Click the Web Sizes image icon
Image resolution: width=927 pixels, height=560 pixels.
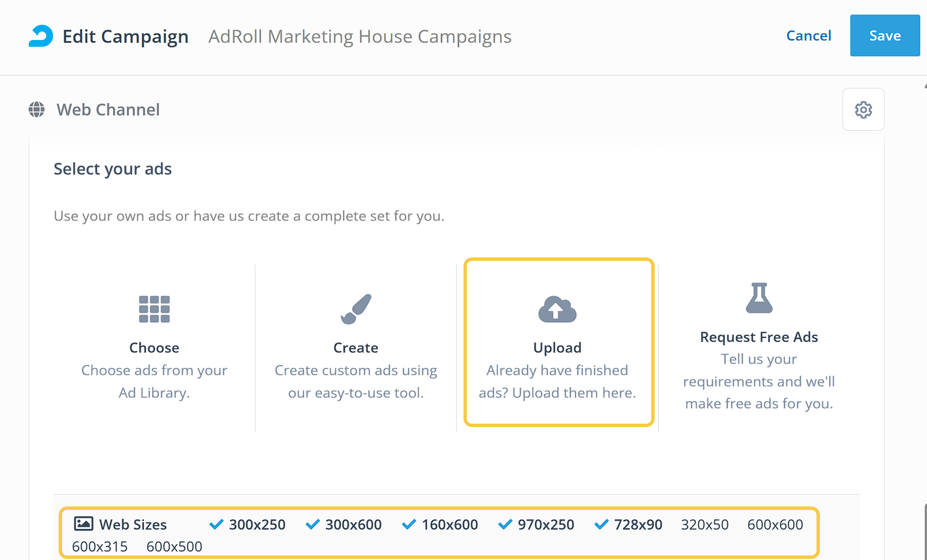pyautogui.click(x=83, y=524)
